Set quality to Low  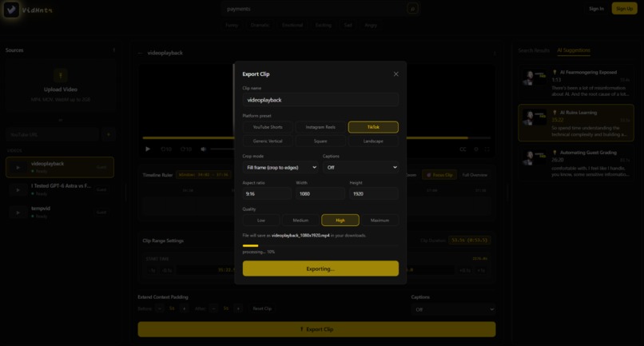(261, 221)
